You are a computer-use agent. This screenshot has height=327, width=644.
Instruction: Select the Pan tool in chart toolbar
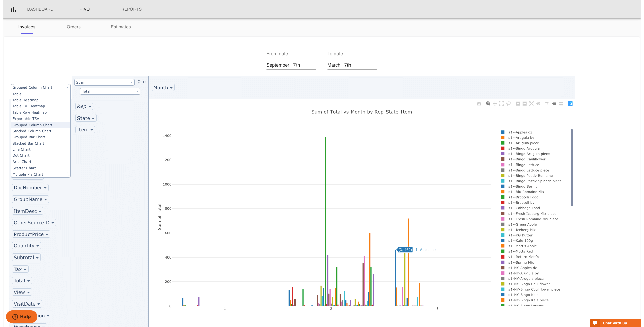pyautogui.click(x=495, y=104)
